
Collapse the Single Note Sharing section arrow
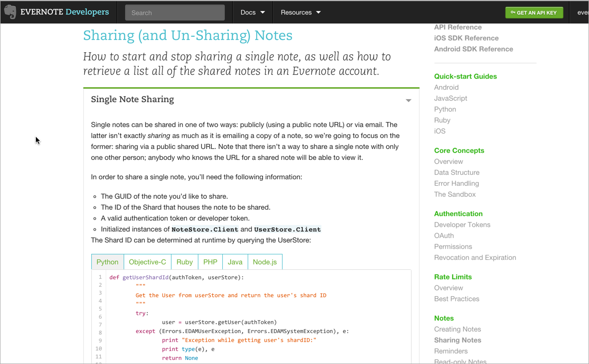tap(408, 101)
